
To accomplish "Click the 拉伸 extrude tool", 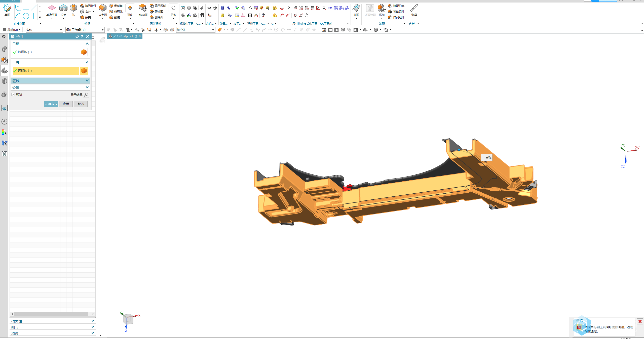I will (63, 11).
